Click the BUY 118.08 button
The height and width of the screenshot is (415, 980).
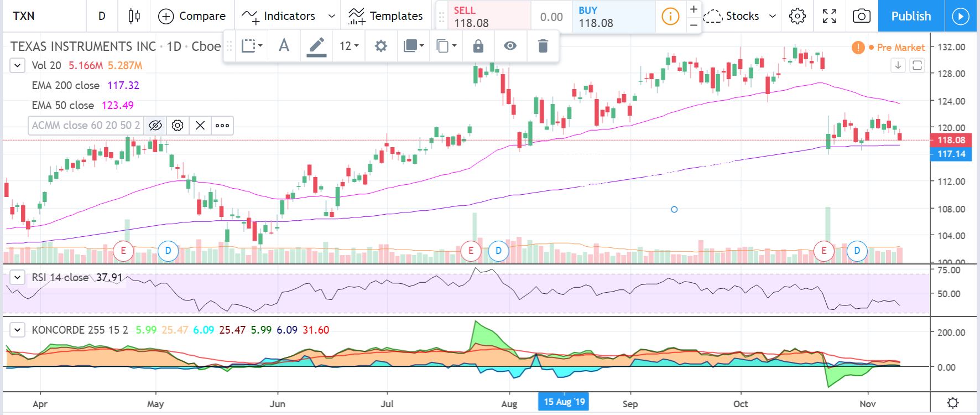(x=612, y=17)
